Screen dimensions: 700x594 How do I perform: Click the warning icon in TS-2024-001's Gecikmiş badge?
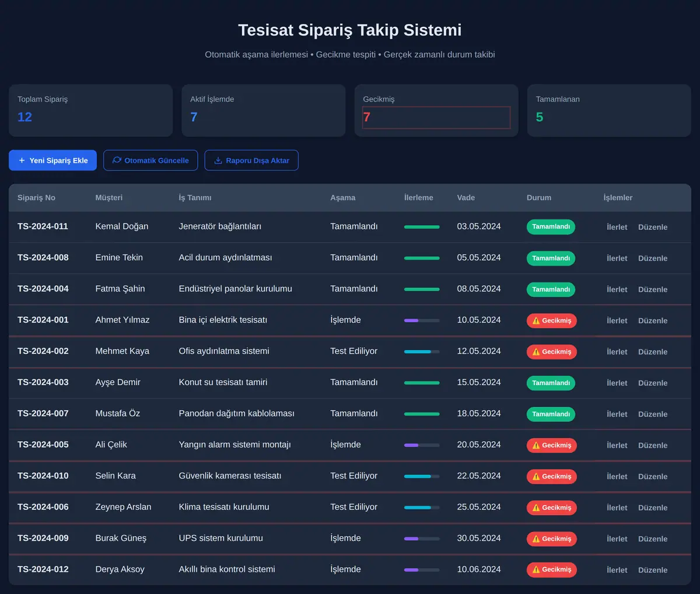(536, 320)
